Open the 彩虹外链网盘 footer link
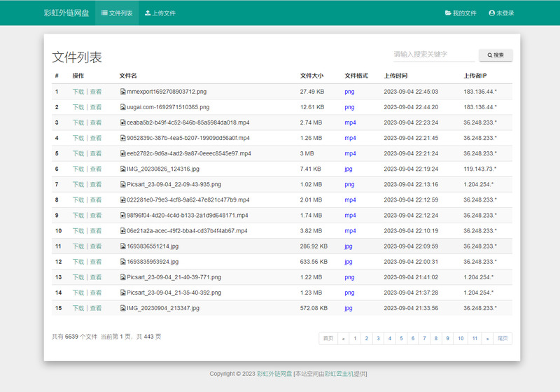This screenshot has height=392, width=560. (x=274, y=374)
